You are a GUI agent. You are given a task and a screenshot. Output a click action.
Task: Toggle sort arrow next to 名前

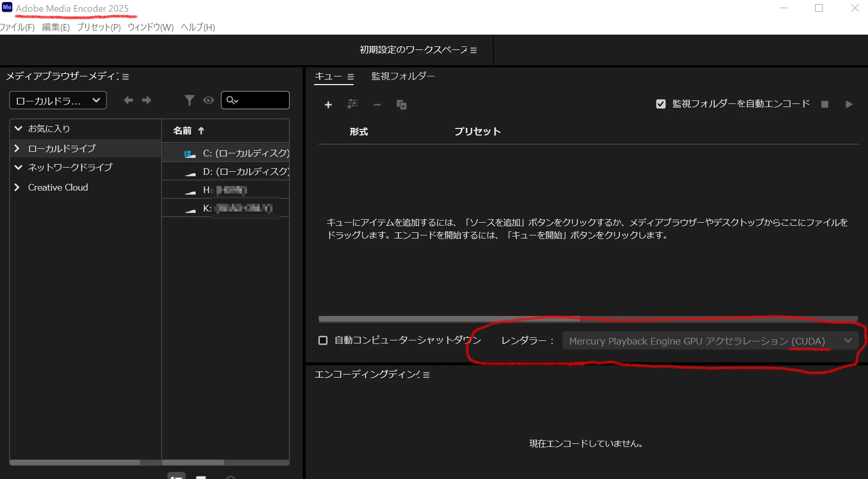click(x=201, y=130)
